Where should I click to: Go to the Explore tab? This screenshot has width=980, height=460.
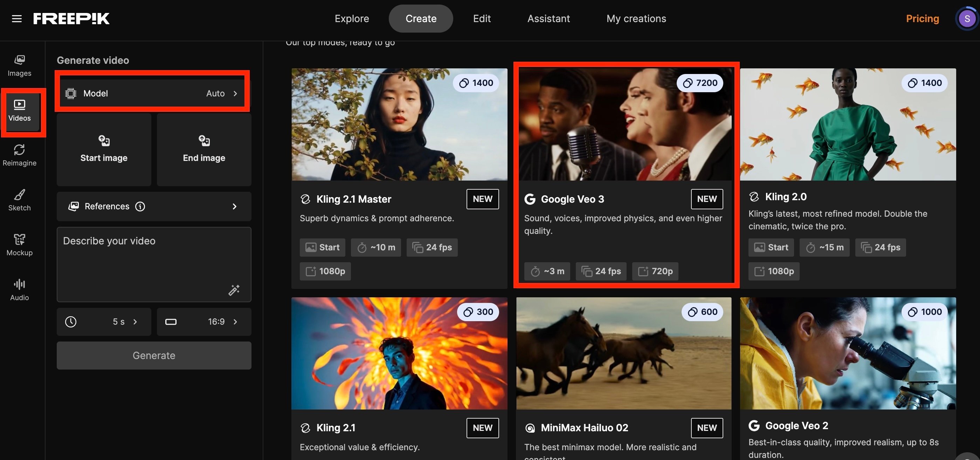coord(352,18)
